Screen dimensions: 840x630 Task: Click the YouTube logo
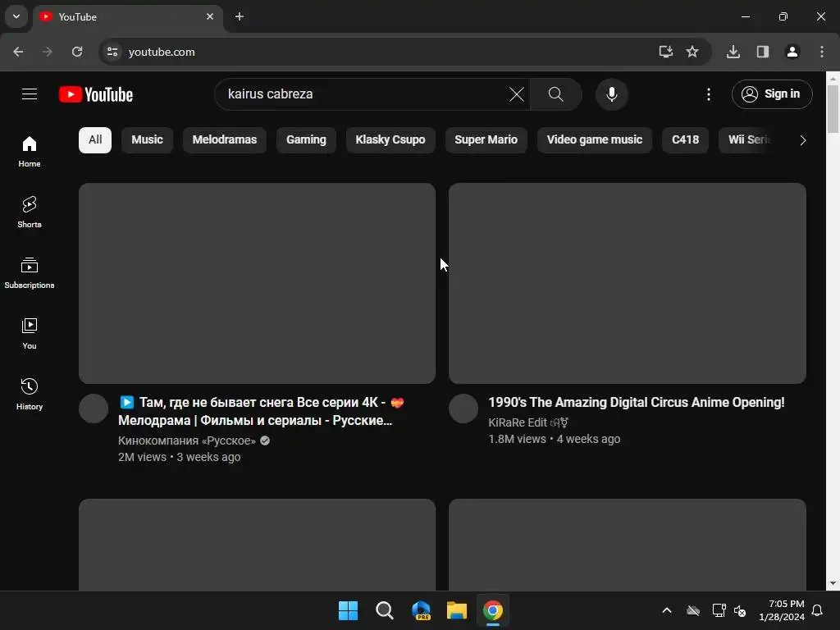coord(96,94)
